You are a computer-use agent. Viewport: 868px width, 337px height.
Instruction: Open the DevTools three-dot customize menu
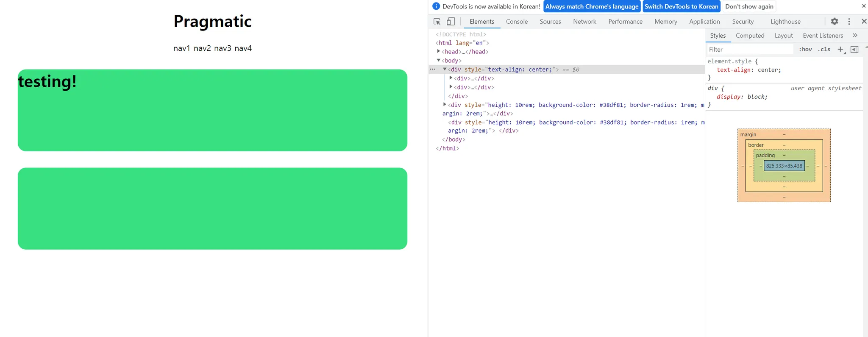click(x=849, y=22)
